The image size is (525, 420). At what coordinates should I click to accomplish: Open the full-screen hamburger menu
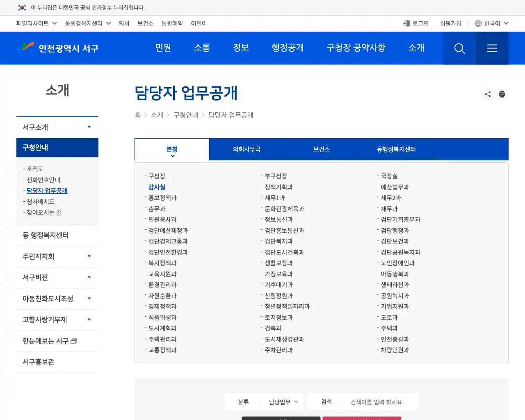[492, 48]
